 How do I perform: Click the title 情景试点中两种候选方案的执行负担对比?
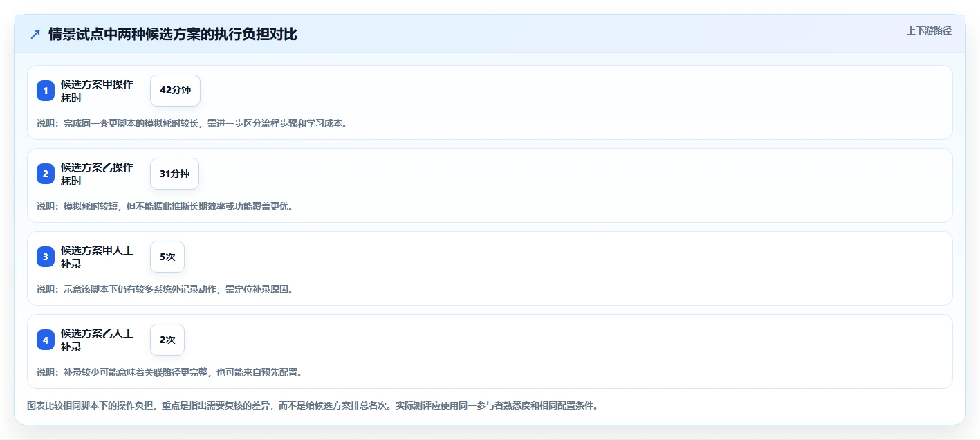[x=173, y=34]
